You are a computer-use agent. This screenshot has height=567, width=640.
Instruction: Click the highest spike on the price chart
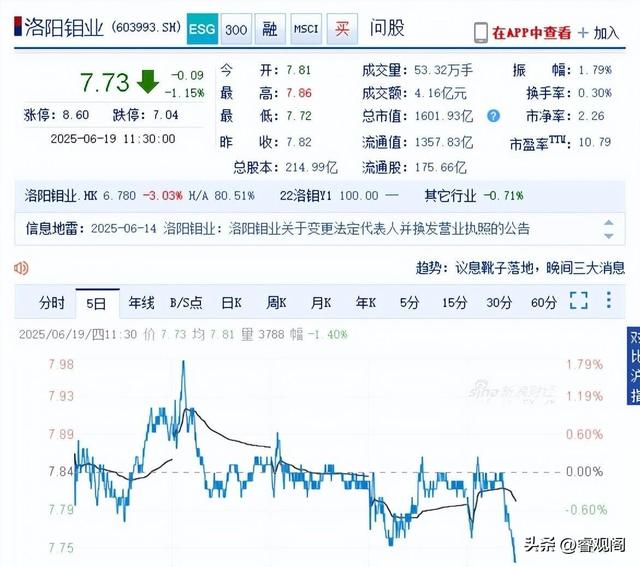click(183, 362)
